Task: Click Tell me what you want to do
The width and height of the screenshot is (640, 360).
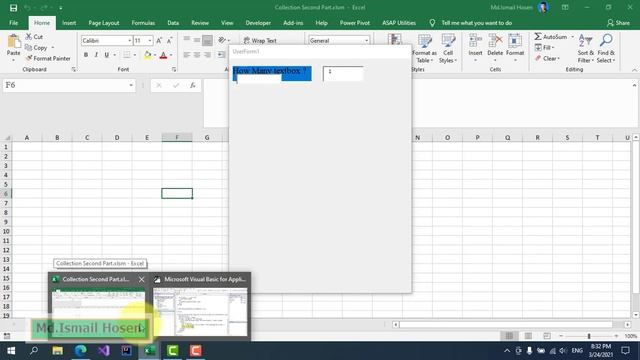Action: (x=476, y=23)
